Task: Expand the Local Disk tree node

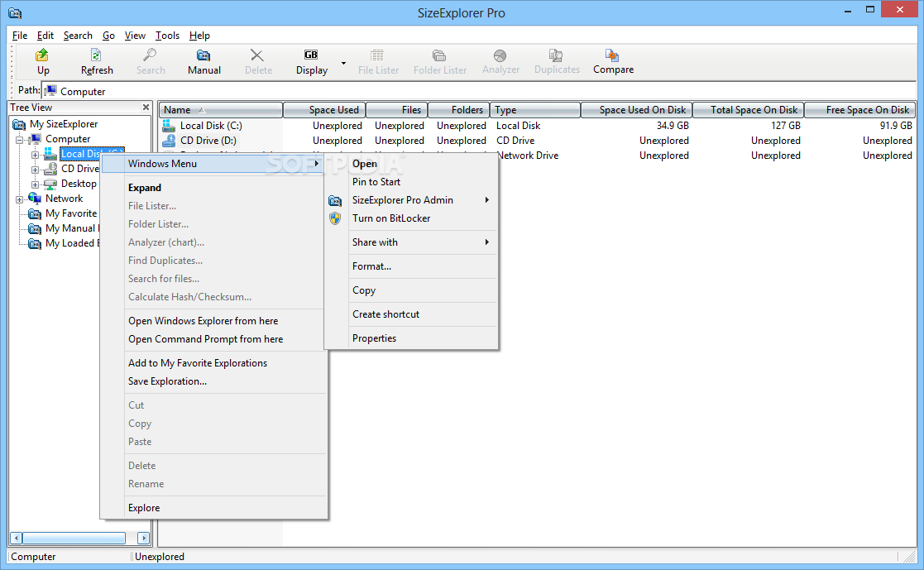Action: 35,155
